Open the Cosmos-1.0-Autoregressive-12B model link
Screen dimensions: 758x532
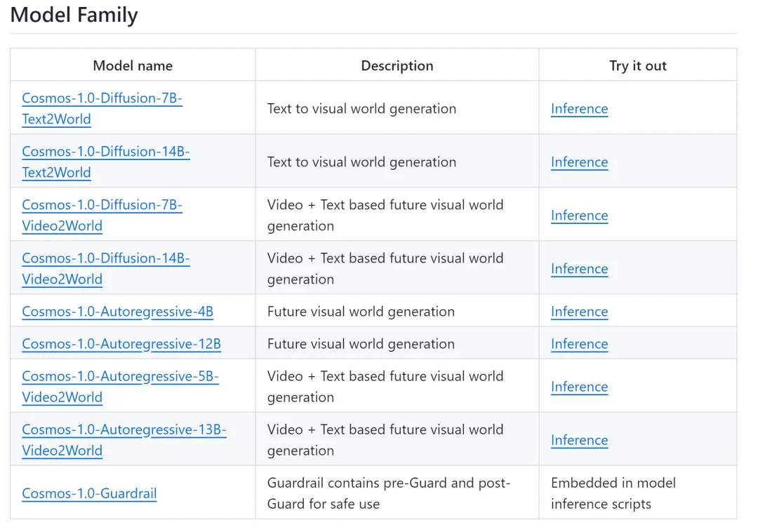(121, 344)
